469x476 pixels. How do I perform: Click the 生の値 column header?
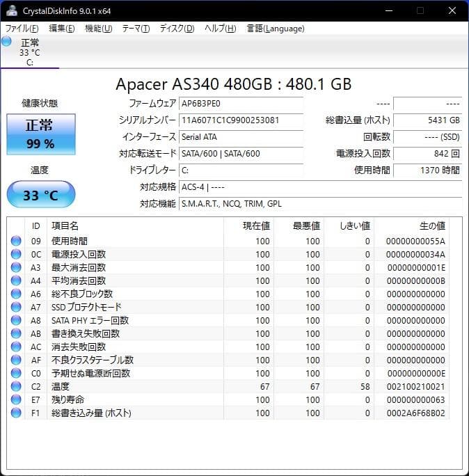click(412, 226)
